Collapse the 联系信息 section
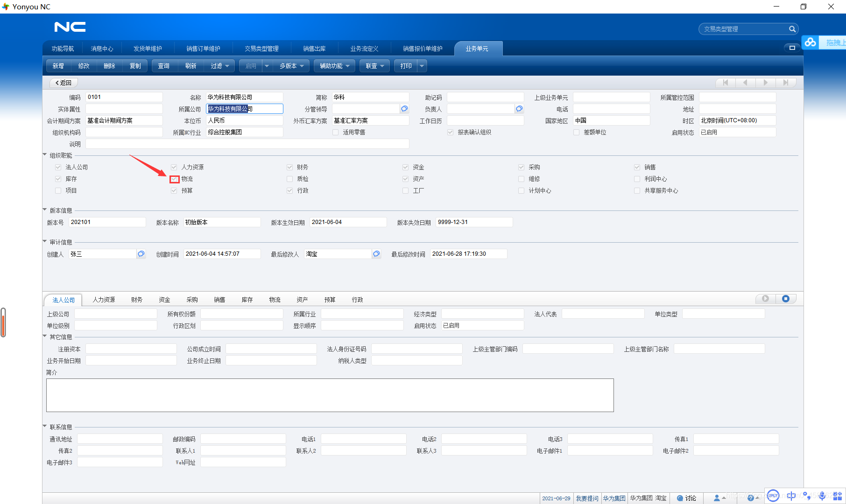 tap(45, 426)
